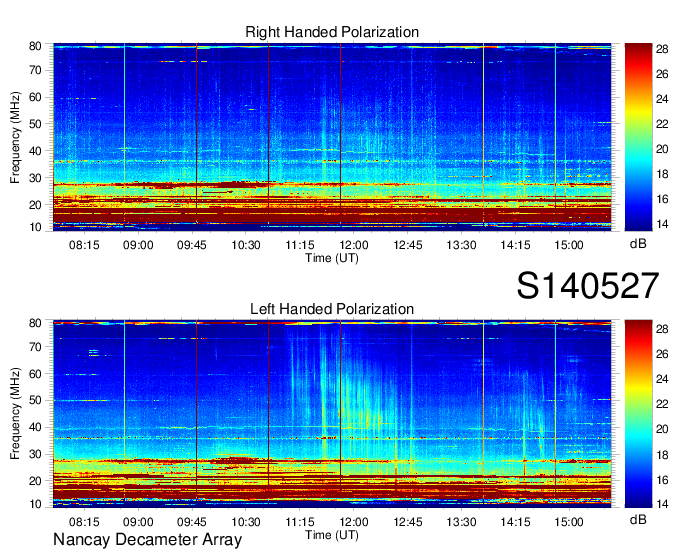This screenshot has width=680, height=552.
Task: Click the 09:45 time tick of Right Handed plot
Action: (192, 245)
